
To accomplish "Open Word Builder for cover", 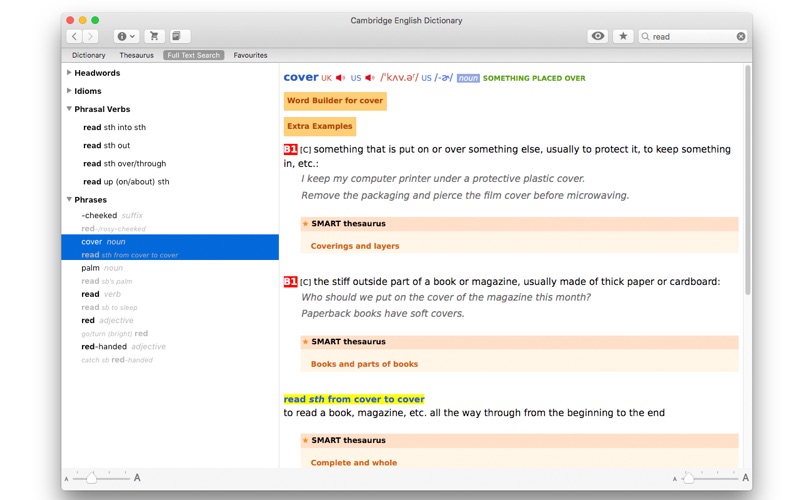I will point(335,101).
